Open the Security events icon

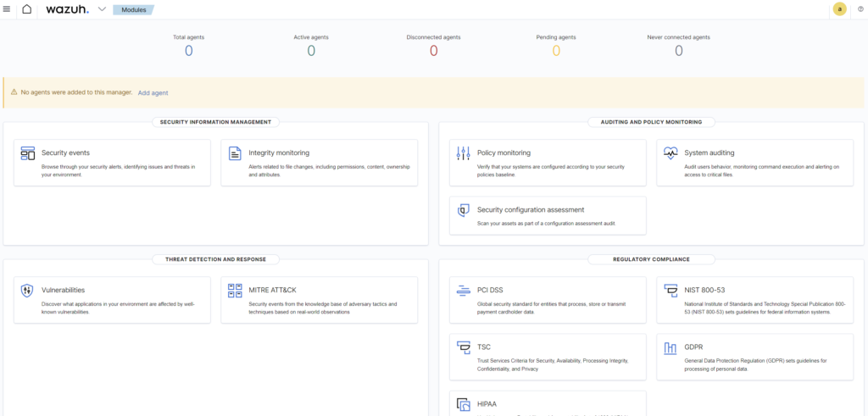point(27,153)
